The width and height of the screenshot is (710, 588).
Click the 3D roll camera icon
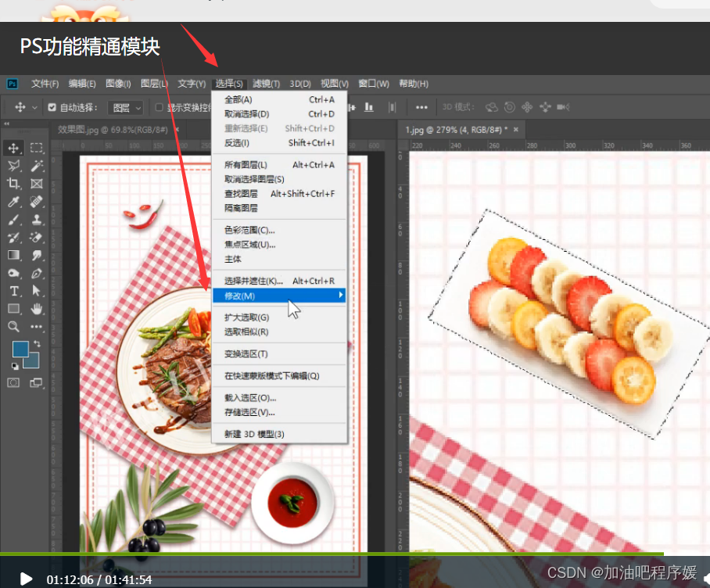coord(509,107)
